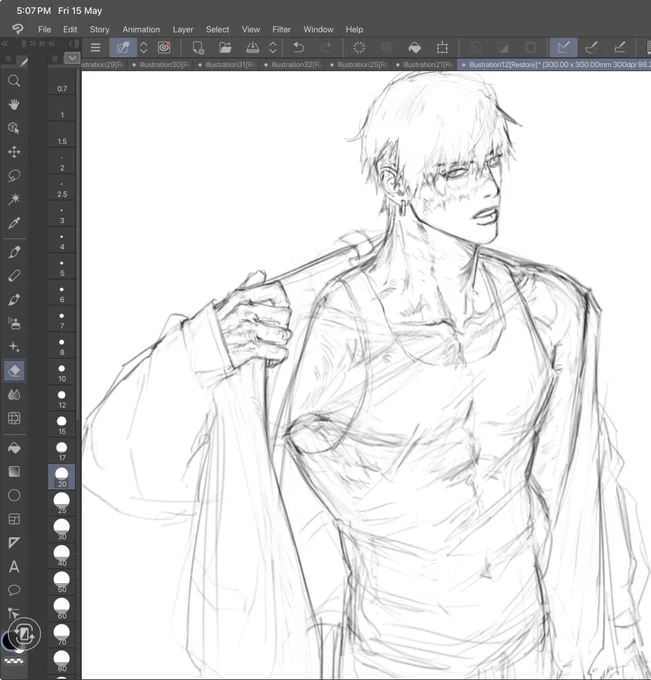Select the Move layer tool
The image size is (651, 680).
(14, 152)
